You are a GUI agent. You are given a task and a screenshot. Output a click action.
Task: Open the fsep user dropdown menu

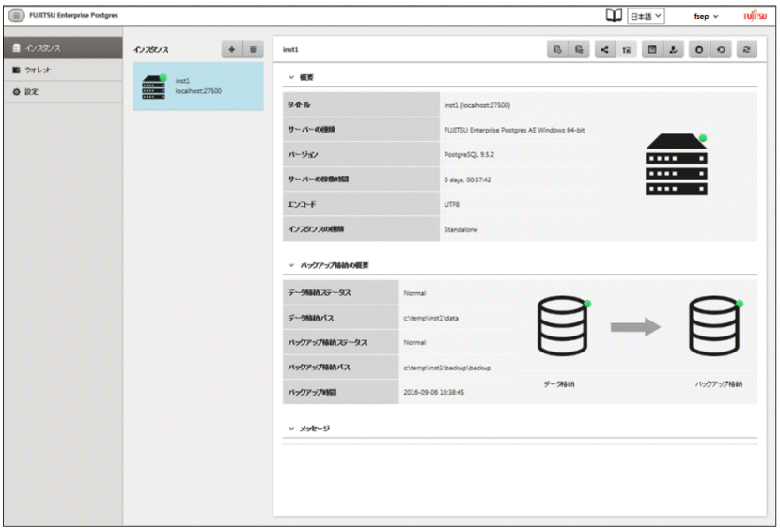[706, 16]
